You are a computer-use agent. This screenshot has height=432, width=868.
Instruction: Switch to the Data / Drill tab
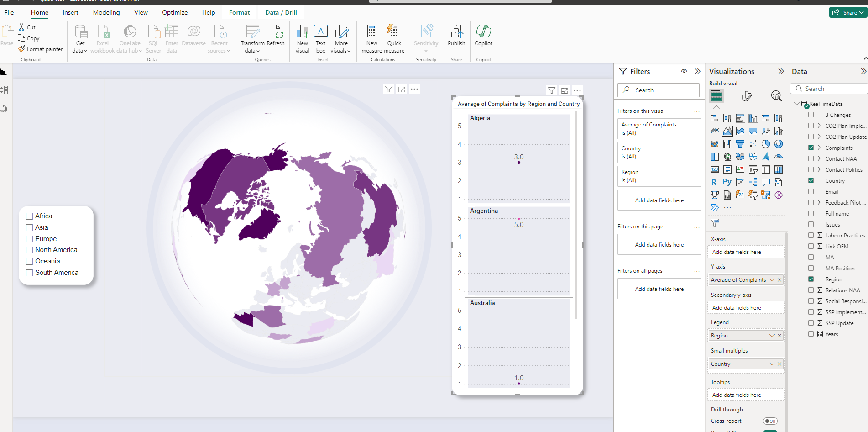pos(281,12)
